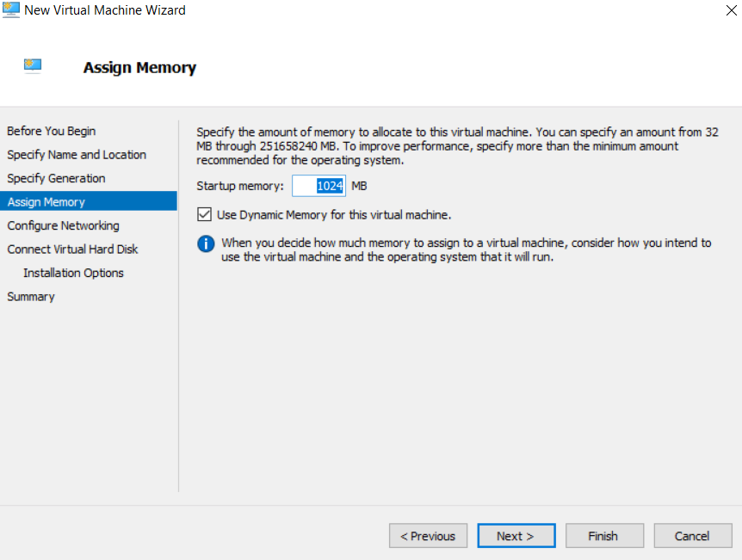Click the Previous button
This screenshot has height=560, width=742.
pyautogui.click(x=428, y=536)
